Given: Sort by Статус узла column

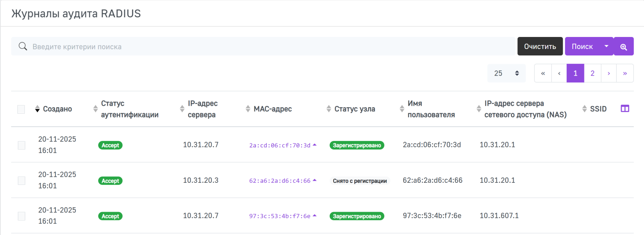Looking at the screenshot, I should pos(329,109).
